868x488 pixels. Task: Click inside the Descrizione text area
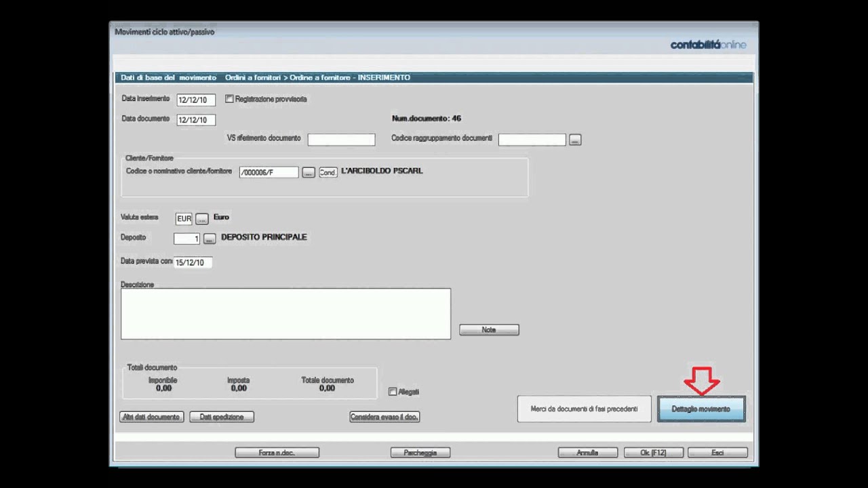(x=285, y=314)
